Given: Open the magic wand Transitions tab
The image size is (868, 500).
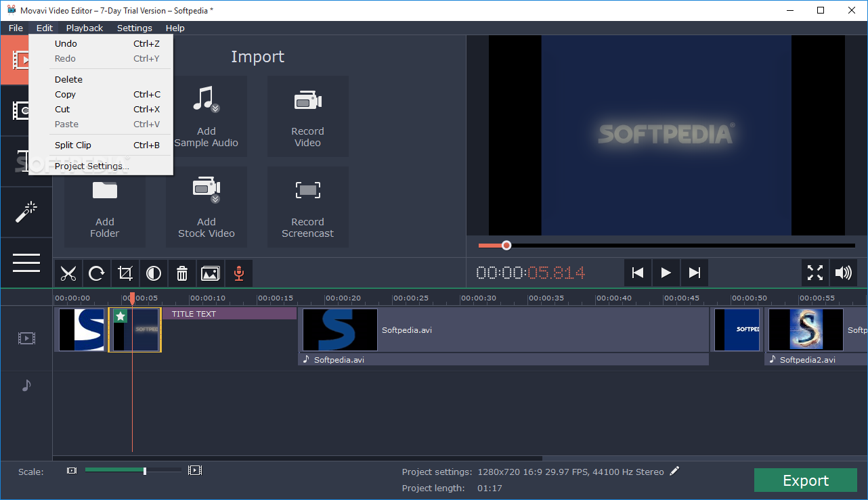Looking at the screenshot, I should (x=26, y=212).
